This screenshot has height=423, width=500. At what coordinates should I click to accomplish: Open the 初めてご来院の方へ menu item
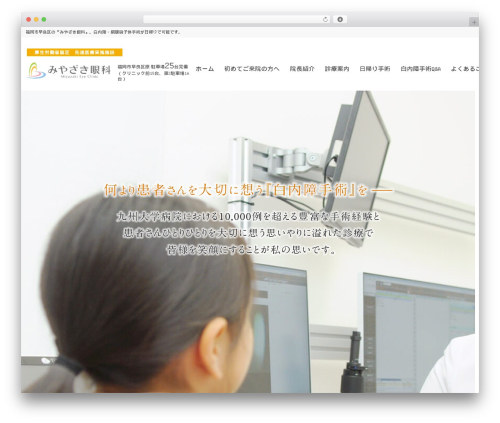(252, 69)
